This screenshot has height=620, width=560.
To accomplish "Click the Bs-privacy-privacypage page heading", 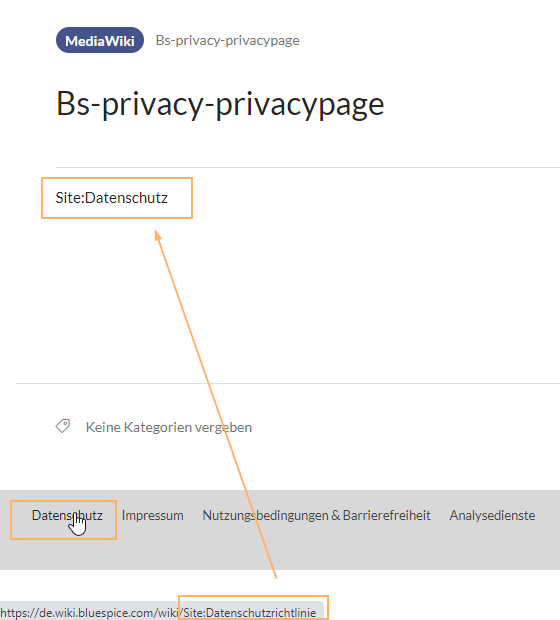I will [x=220, y=104].
